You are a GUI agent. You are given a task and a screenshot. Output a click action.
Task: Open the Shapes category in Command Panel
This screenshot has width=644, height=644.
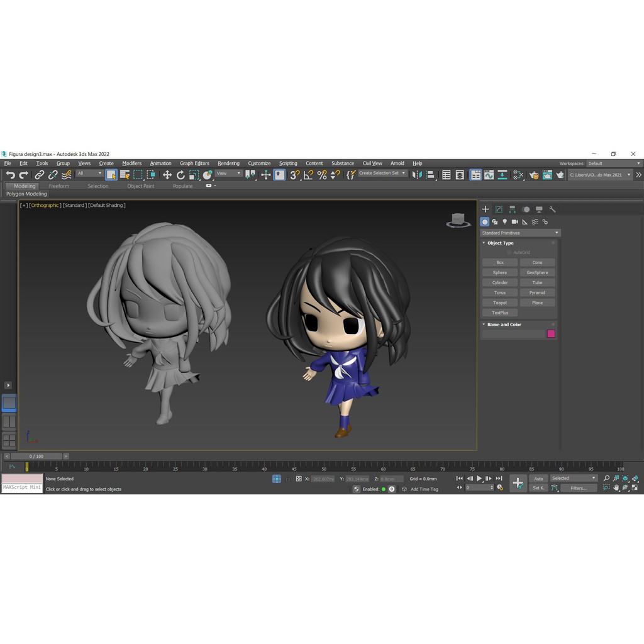tap(495, 221)
